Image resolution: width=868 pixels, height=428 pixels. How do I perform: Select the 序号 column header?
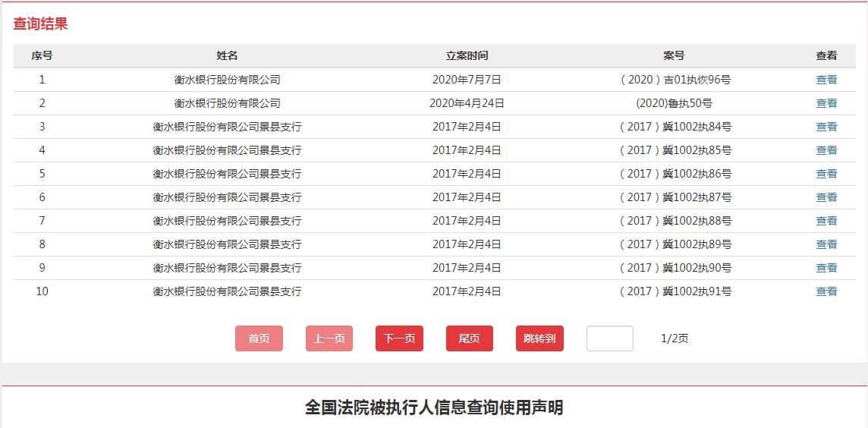42,56
